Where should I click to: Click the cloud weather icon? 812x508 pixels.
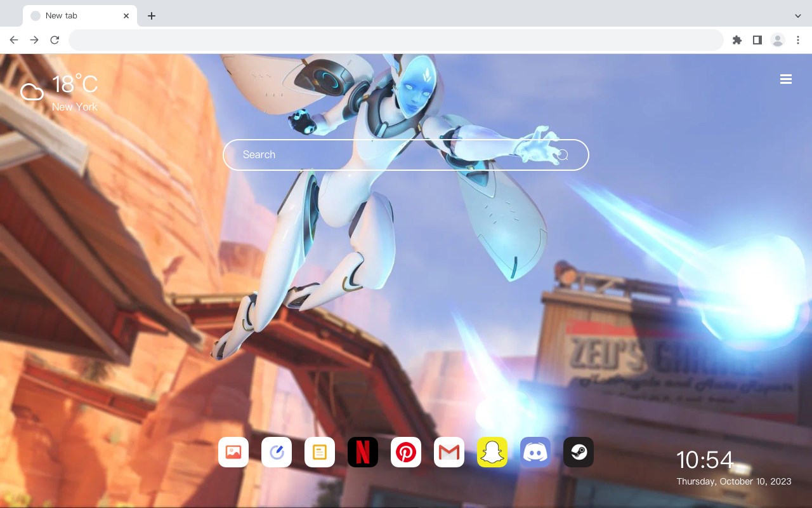[x=32, y=93]
